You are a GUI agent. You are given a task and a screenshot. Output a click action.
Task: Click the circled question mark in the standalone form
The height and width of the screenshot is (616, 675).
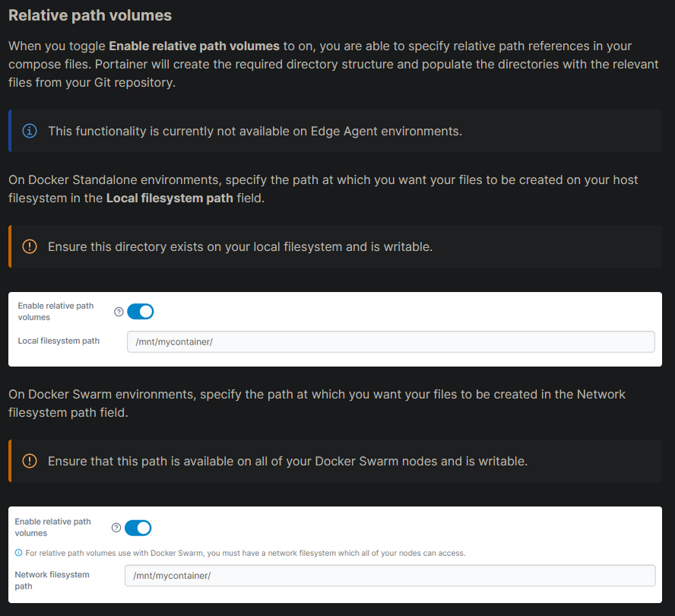coord(119,311)
